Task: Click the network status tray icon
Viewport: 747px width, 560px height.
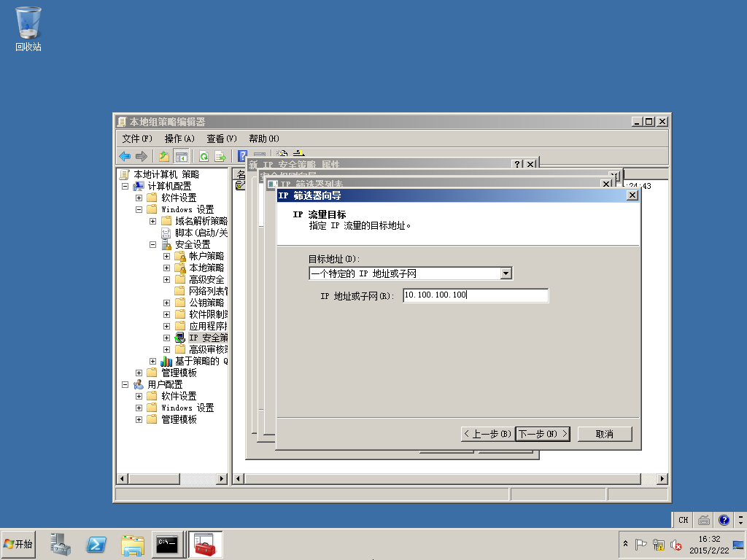Action: tap(659, 544)
